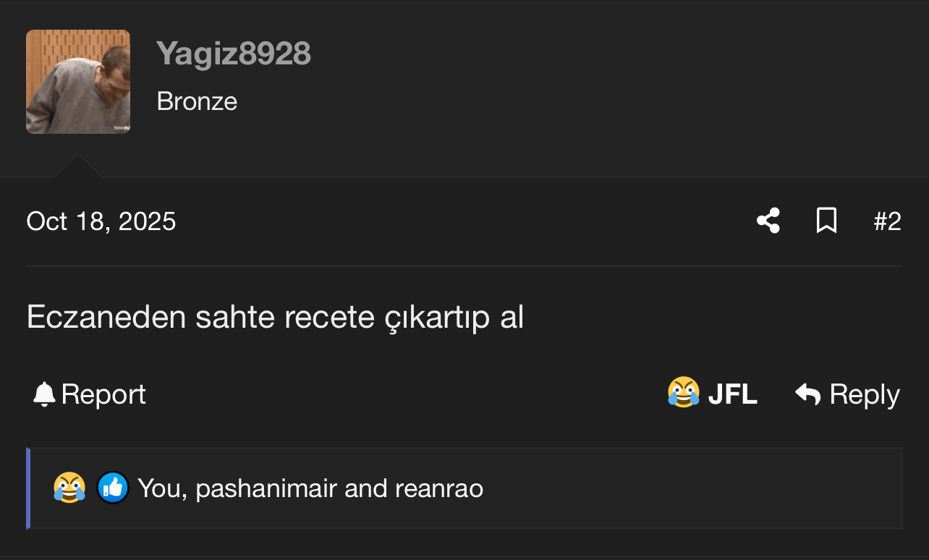This screenshot has width=929, height=560.
Task: Open Yagiz8928's avatar picture
Action: [x=78, y=82]
